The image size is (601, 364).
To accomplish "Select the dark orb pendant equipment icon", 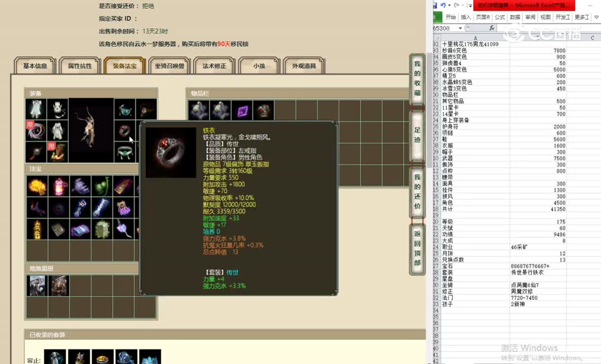I will tap(36, 152).
